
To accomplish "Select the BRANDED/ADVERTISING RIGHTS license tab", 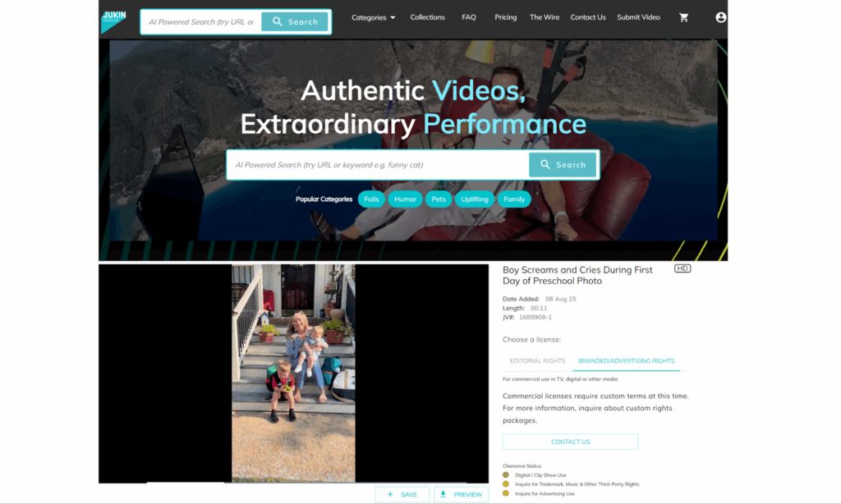I will (x=627, y=361).
